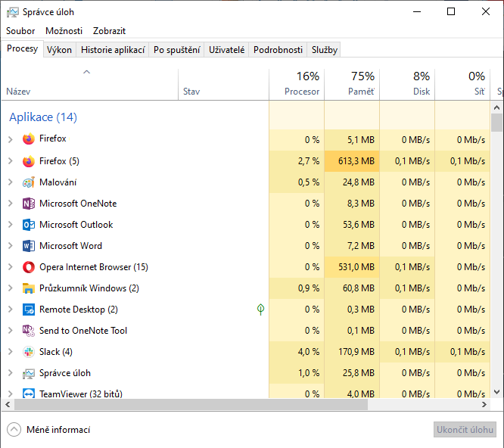Click the vertical scrollbar up arrow
This screenshot has height=448, width=504.
496,107
